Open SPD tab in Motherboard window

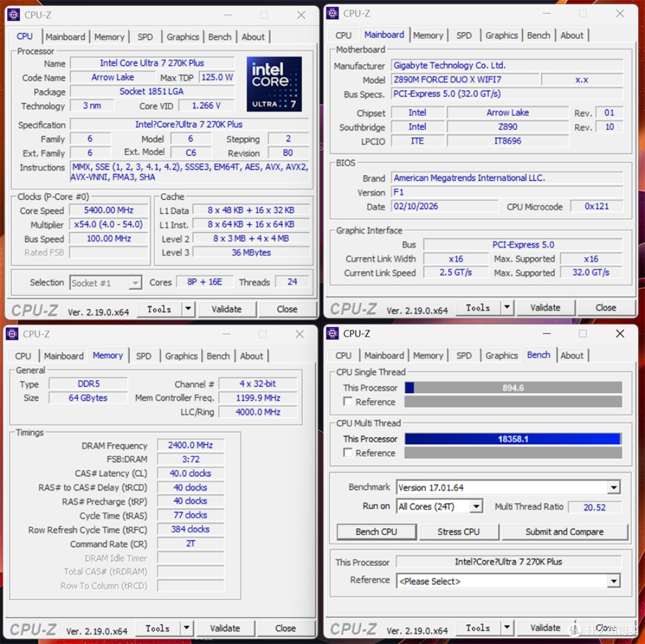(x=463, y=35)
